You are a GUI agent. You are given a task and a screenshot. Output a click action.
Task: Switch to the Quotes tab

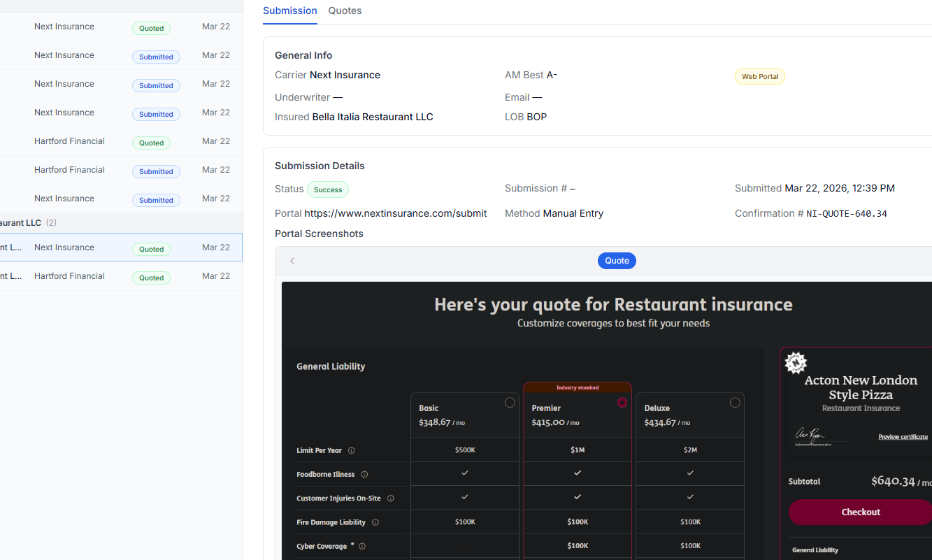345,10
